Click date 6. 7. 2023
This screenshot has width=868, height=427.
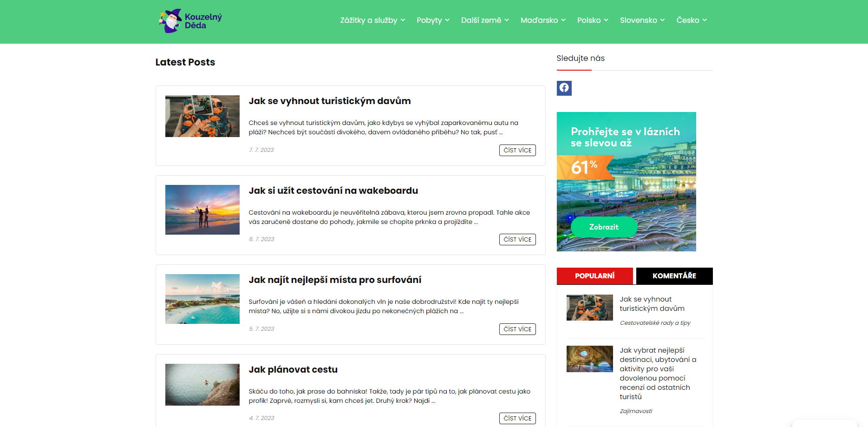click(261, 239)
